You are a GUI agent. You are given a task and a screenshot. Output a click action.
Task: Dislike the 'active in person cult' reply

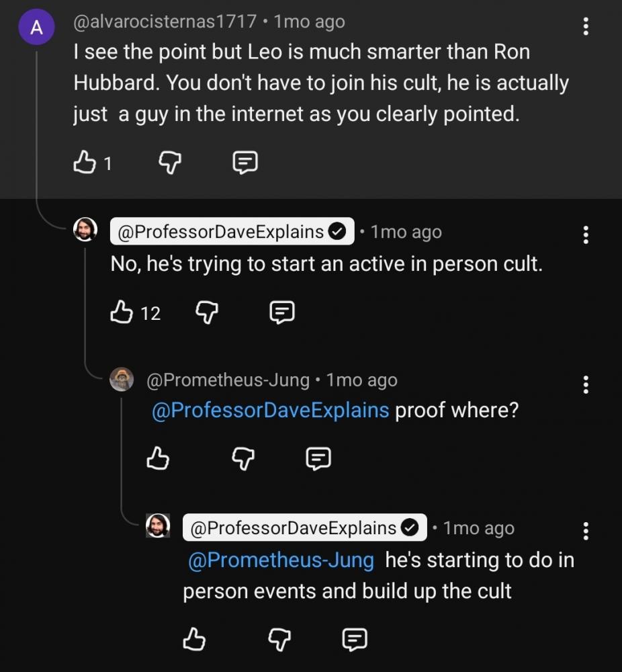(x=206, y=312)
